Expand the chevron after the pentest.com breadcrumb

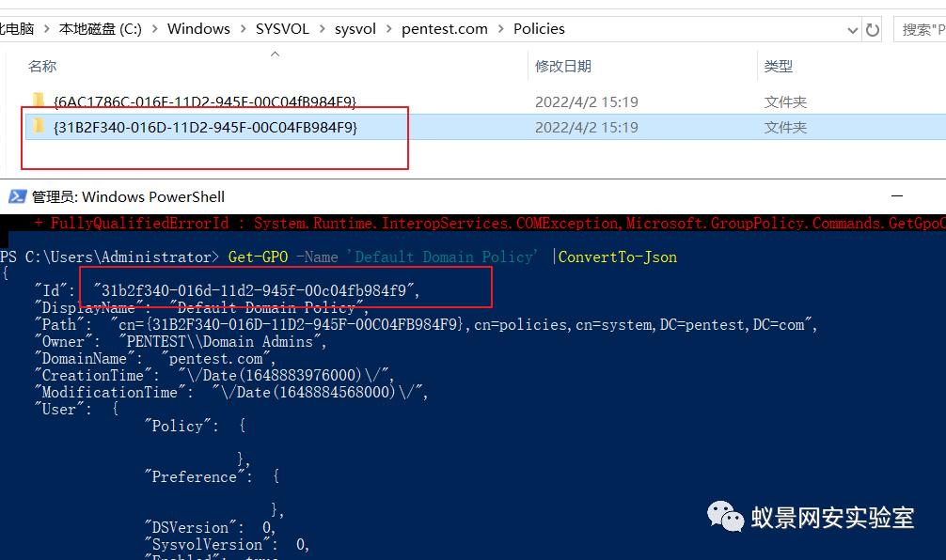point(500,29)
